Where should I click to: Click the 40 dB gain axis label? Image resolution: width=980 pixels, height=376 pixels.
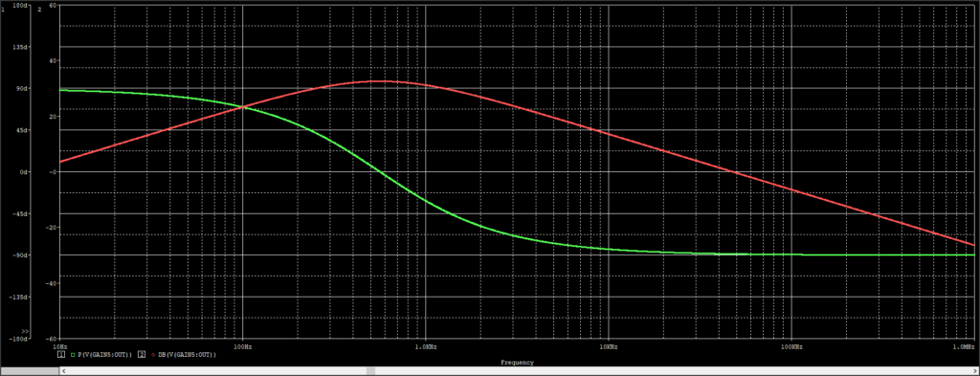(53, 60)
